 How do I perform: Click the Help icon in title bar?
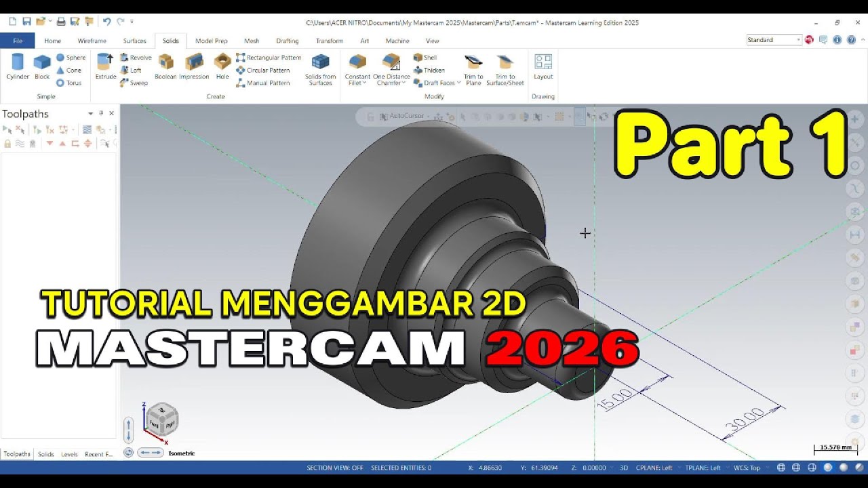[x=851, y=40]
